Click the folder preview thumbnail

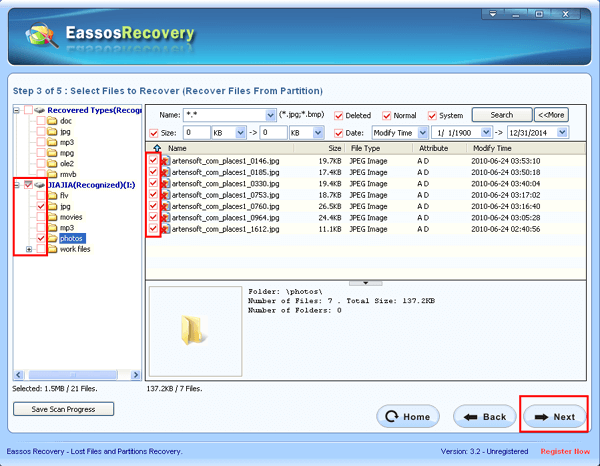pos(195,331)
